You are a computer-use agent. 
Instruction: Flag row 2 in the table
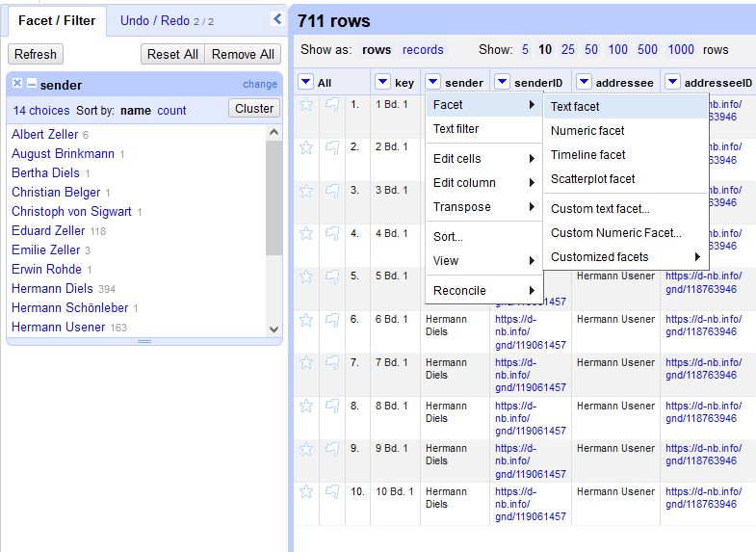tap(332, 147)
